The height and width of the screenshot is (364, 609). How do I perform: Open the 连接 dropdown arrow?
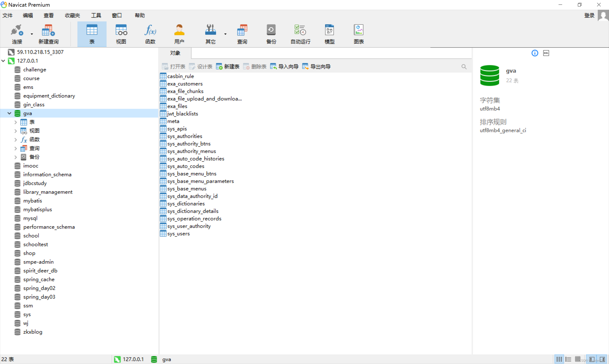(x=32, y=34)
